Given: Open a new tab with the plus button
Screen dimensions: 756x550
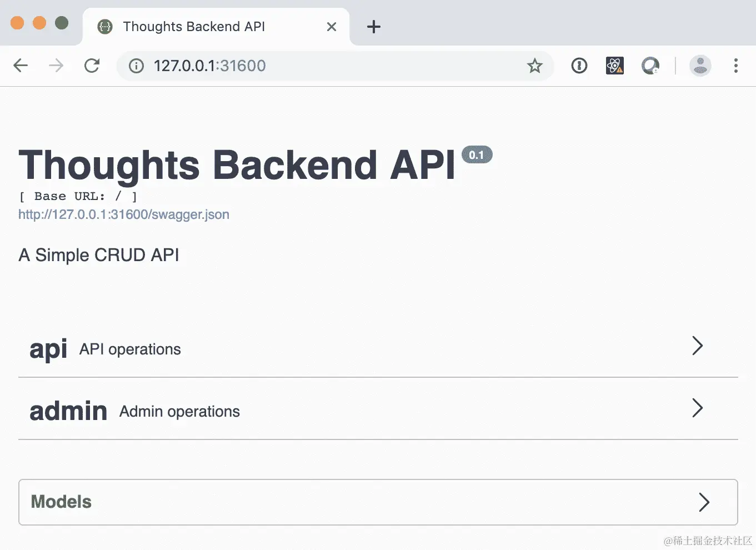Looking at the screenshot, I should click(374, 27).
